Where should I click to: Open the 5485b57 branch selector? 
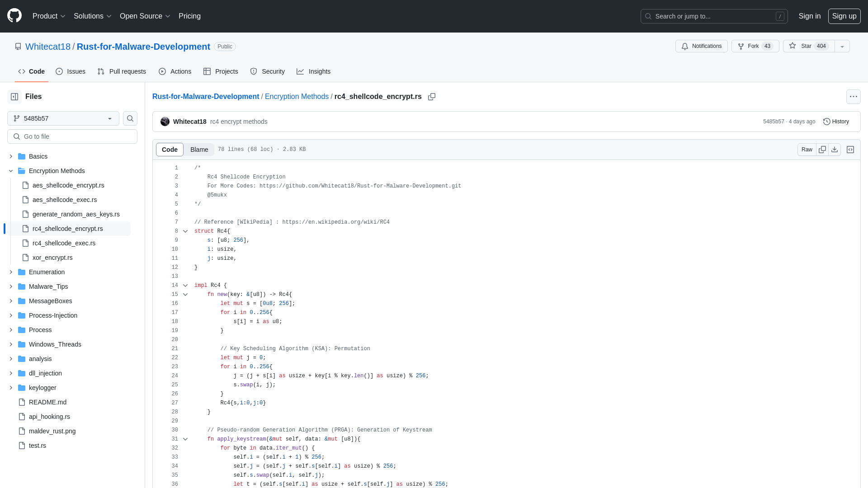(x=63, y=118)
